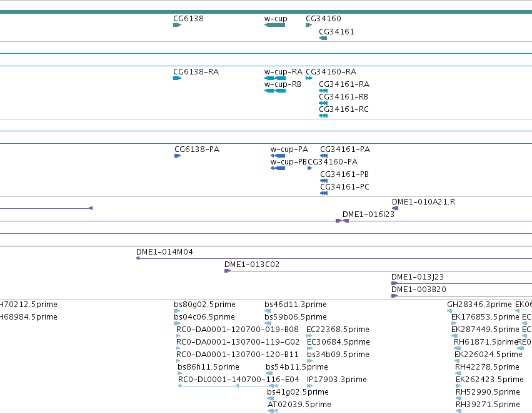The image size is (532, 414).
Task: Open the DME1-014M04 clone label
Action: (164, 252)
